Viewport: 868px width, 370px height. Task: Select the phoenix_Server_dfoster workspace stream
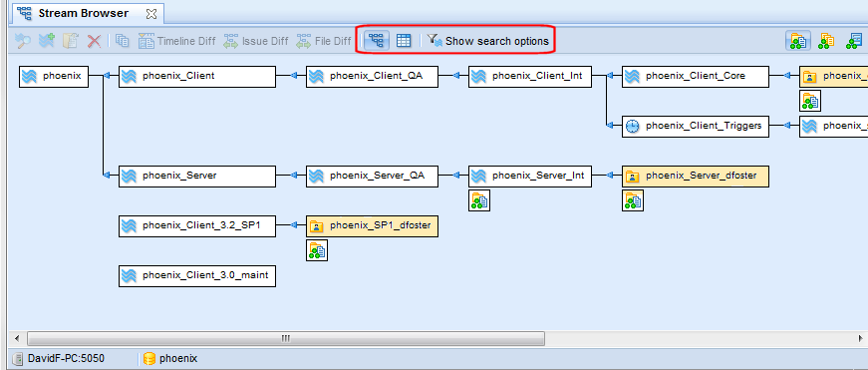[x=696, y=177]
